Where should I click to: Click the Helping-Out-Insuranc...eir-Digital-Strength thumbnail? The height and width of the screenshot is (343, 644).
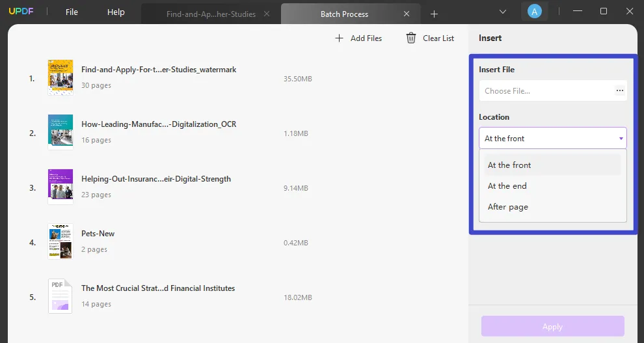pyautogui.click(x=60, y=187)
